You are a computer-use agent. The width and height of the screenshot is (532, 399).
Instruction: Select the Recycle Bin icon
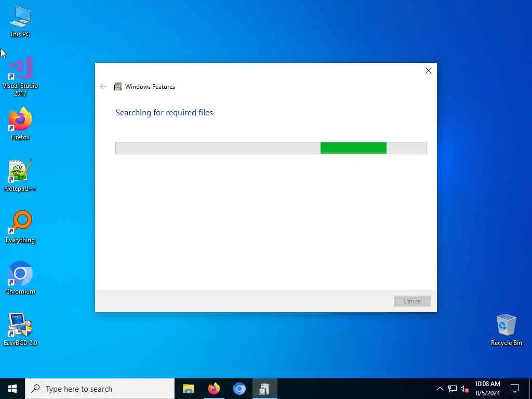(x=506, y=330)
